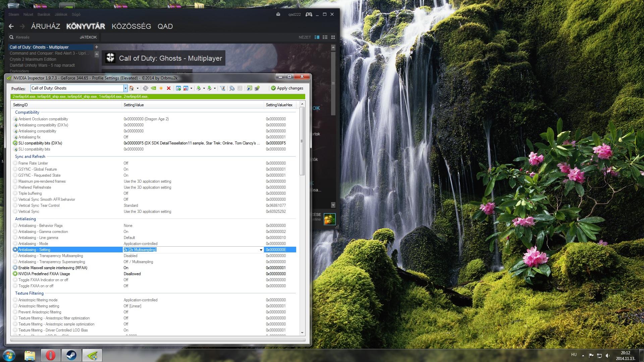The image size is (644, 362).
Task: Select Crysis 2 Maximum Edition in Steam list
Action: click(33, 59)
